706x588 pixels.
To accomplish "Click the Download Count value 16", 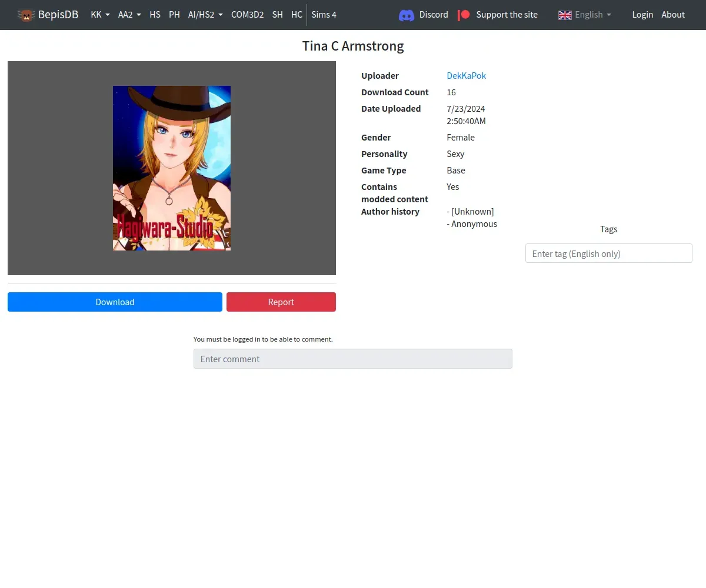I will (x=451, y=92).
